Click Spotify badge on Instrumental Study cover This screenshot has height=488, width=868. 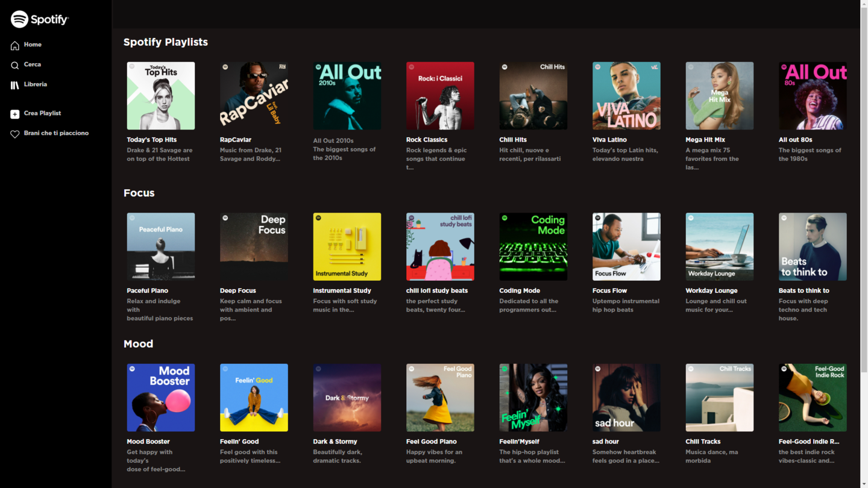coord(319,218)
